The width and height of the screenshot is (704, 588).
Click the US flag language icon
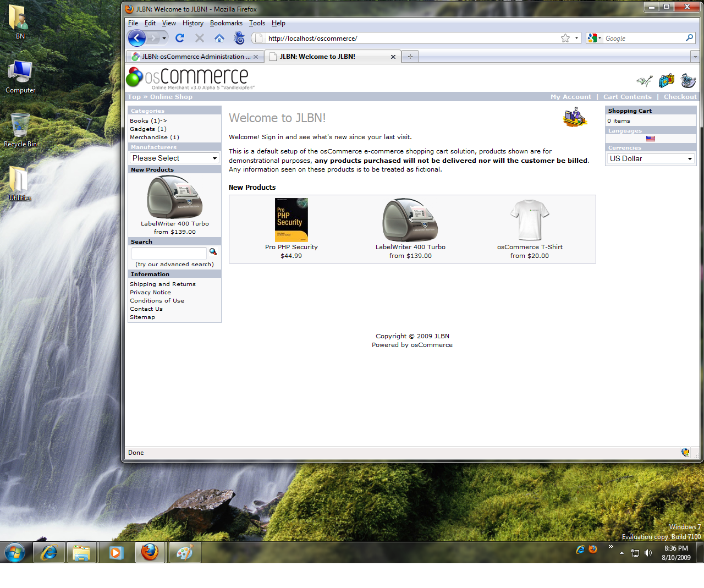pyautogui.click(x=650, y=139)
